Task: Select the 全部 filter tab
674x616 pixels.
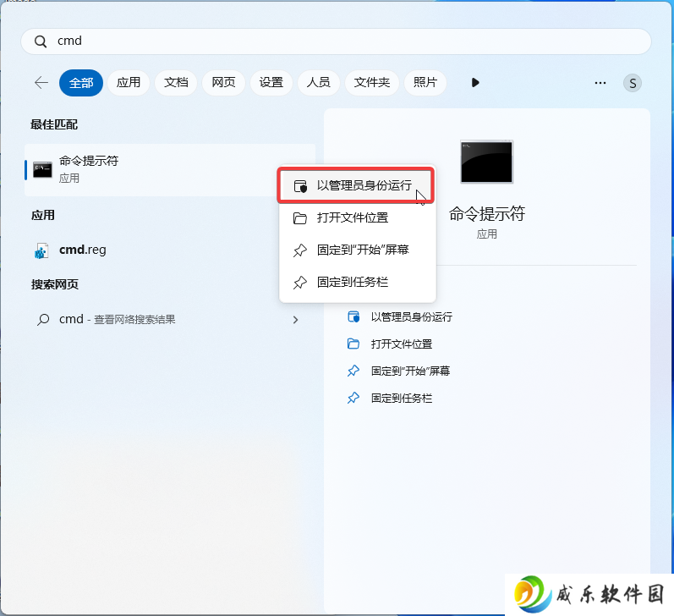Action: click(x=81, y=83)
